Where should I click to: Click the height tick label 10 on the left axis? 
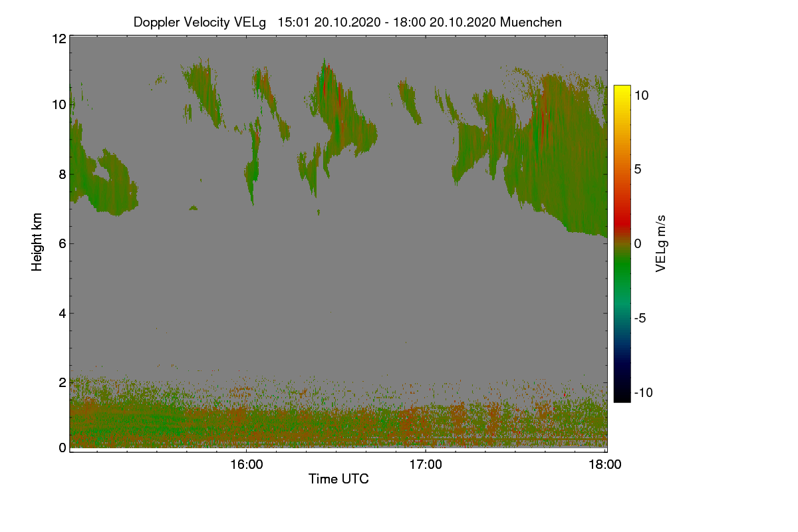pyautogui.click(x=59, y=104)
